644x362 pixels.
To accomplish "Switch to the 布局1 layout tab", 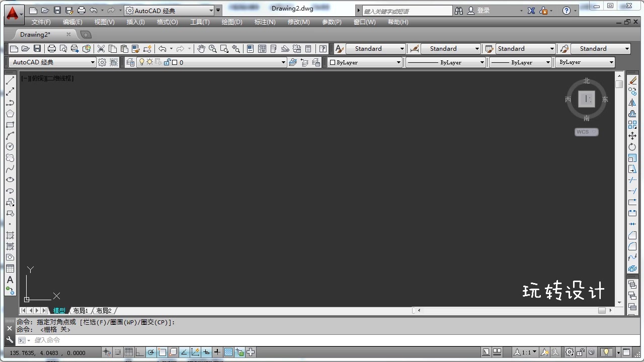I will [x=80, y=311].
